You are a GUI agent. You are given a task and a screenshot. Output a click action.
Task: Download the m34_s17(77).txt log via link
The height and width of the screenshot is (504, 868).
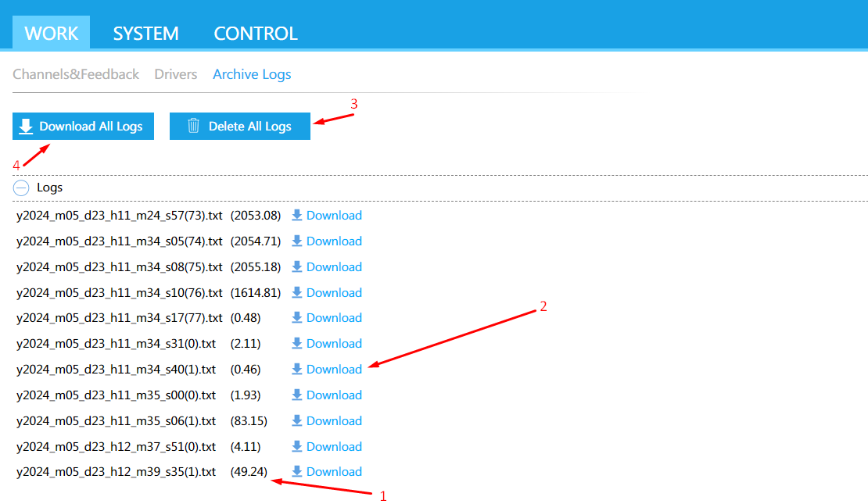point(334,318)
